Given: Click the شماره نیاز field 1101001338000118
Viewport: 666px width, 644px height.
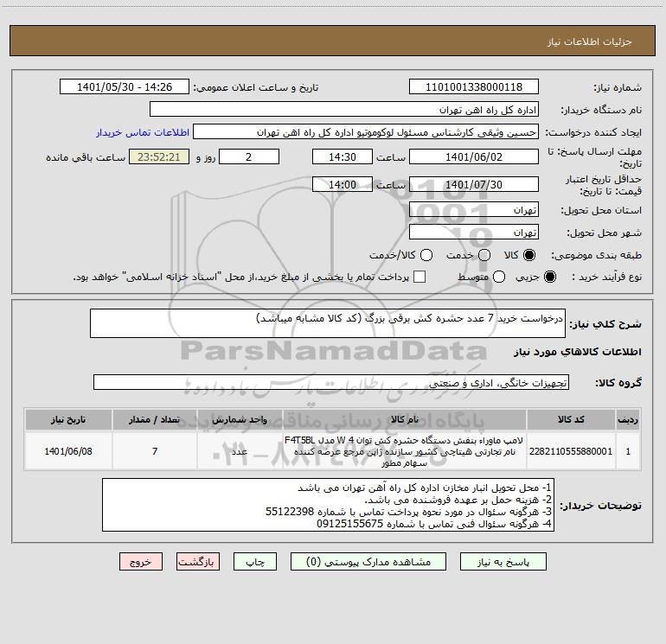Looking at the screenshot, I should pos(474,87).
